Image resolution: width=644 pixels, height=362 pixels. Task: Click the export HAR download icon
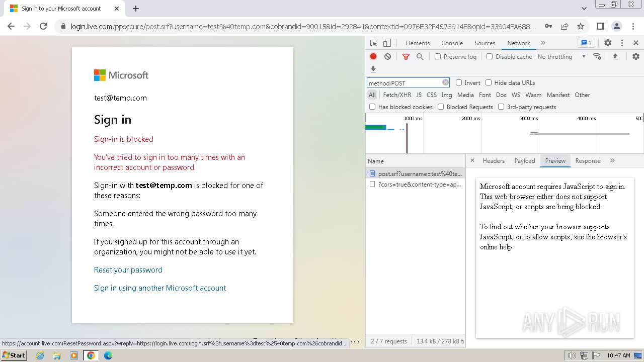tap(373, 69)
